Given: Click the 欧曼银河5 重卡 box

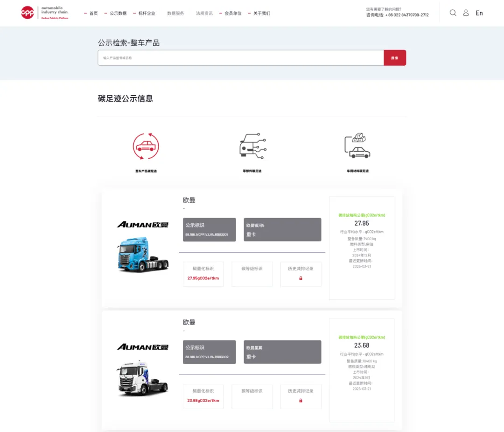Looking at the screenshot, I should click(x=282, y=230).
